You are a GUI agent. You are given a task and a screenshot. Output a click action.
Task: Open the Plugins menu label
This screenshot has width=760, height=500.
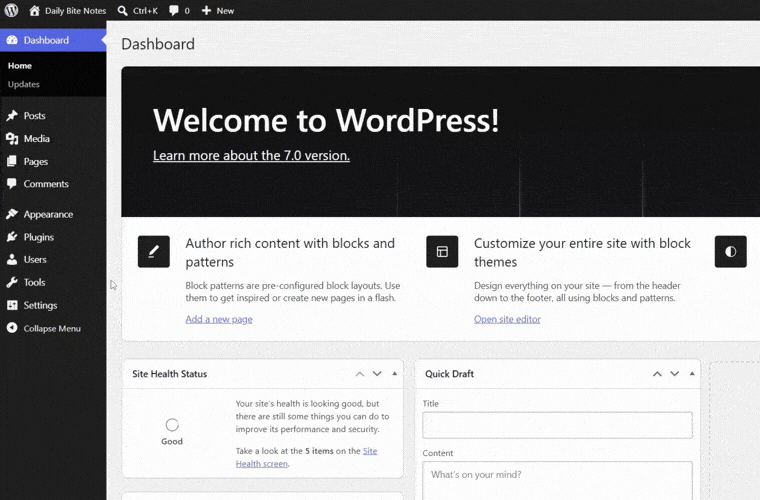coord(39,237)
